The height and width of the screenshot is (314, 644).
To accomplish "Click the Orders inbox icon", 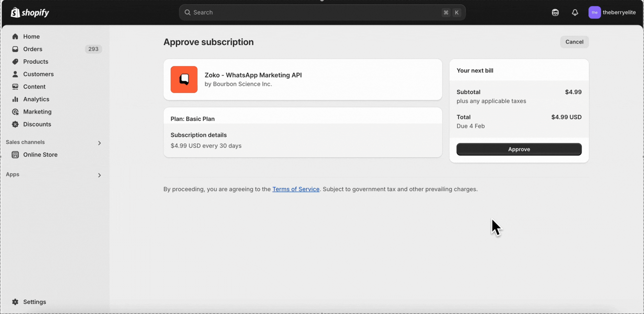I will point(15,49).
